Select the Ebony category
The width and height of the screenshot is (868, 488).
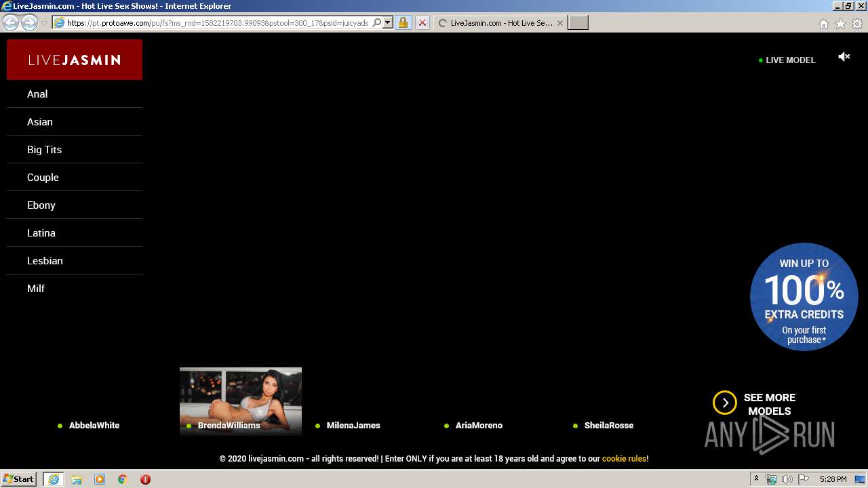[x=75, y=205]
